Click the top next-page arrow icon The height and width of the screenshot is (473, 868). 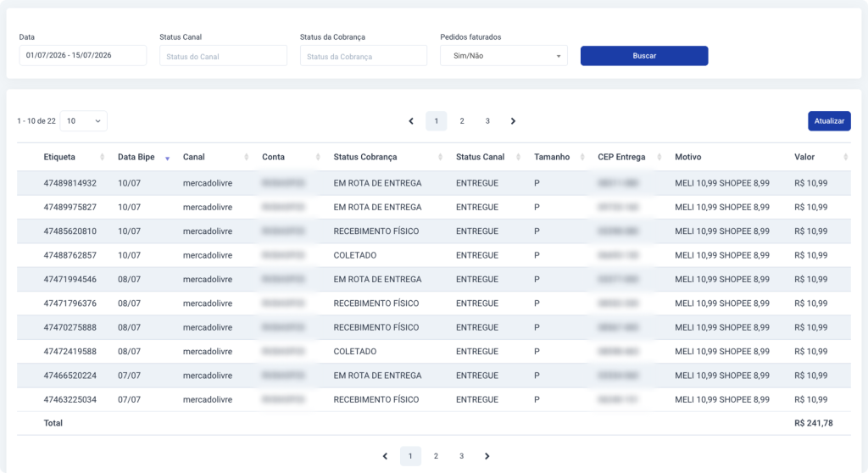coord(513,120)
